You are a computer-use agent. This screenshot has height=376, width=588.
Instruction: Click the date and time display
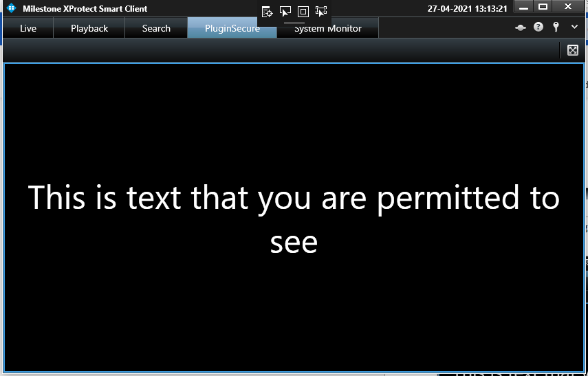pyautogui.click(x=467, y=9)
